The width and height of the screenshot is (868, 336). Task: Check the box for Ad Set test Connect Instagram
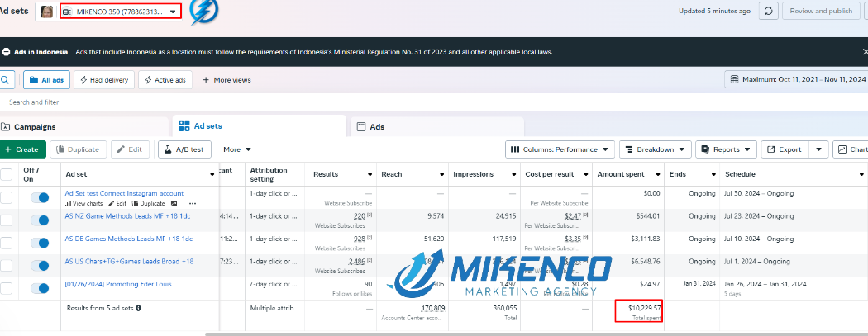pos(6,198)
